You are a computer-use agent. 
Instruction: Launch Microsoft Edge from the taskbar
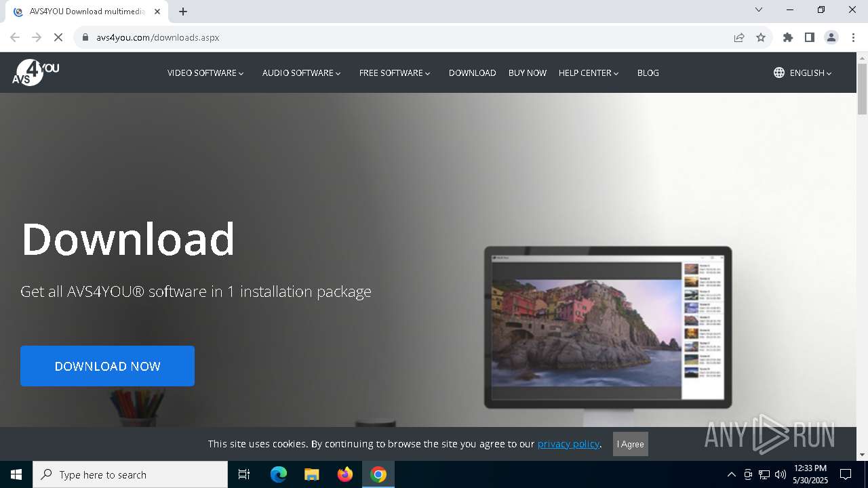[279, 474]
